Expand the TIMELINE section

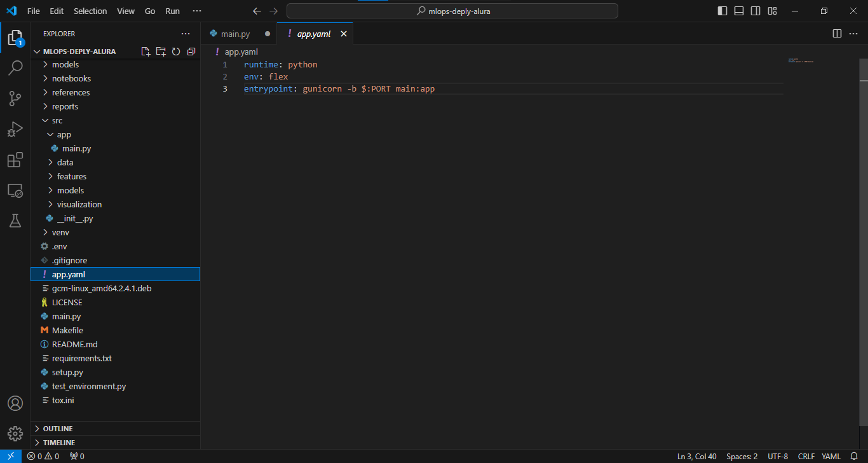pos(115,443)
